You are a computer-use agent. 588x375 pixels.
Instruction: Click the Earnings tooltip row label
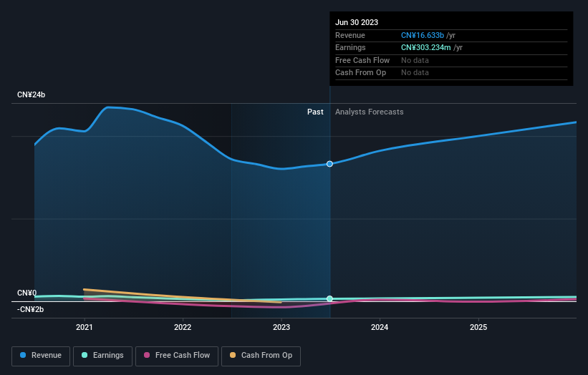point(350,47)
